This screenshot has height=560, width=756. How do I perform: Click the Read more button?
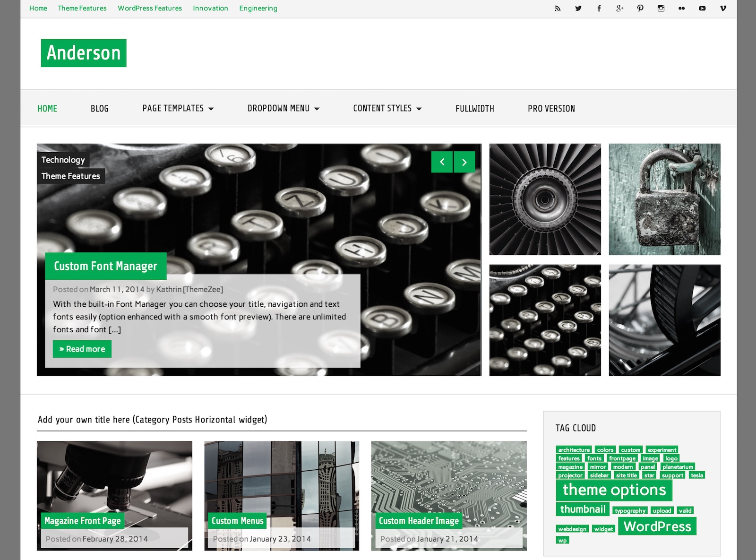[x=82, y=349]
